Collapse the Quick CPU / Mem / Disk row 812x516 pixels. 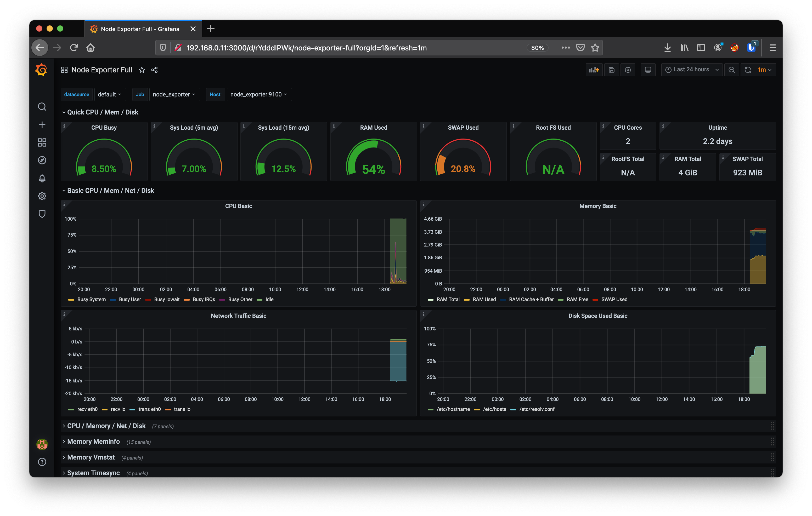(103, 112)
